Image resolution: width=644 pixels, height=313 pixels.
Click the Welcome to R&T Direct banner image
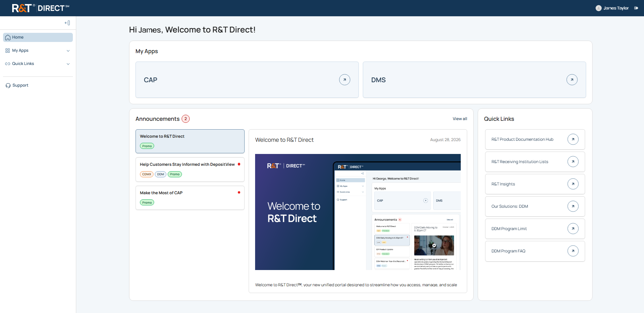358,212
